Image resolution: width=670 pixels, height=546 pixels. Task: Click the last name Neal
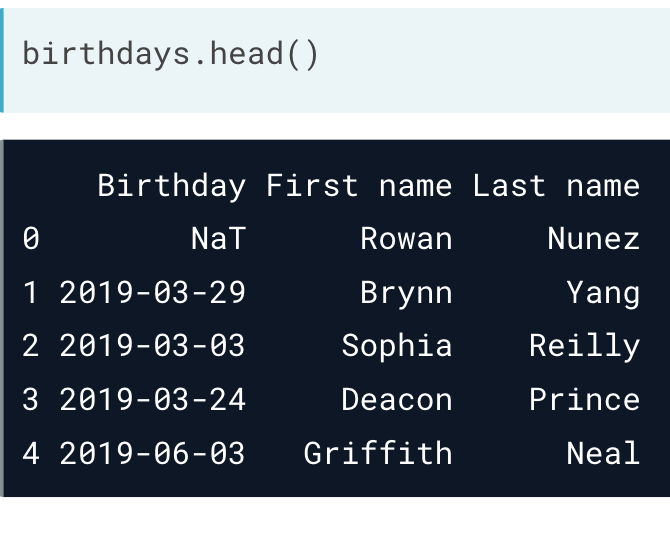(602, 454)
